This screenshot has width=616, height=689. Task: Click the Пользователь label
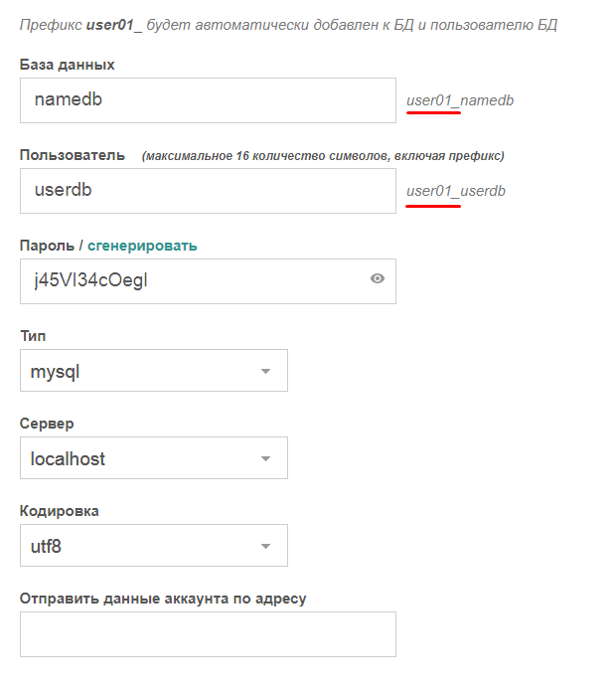(x=73, y=155)
